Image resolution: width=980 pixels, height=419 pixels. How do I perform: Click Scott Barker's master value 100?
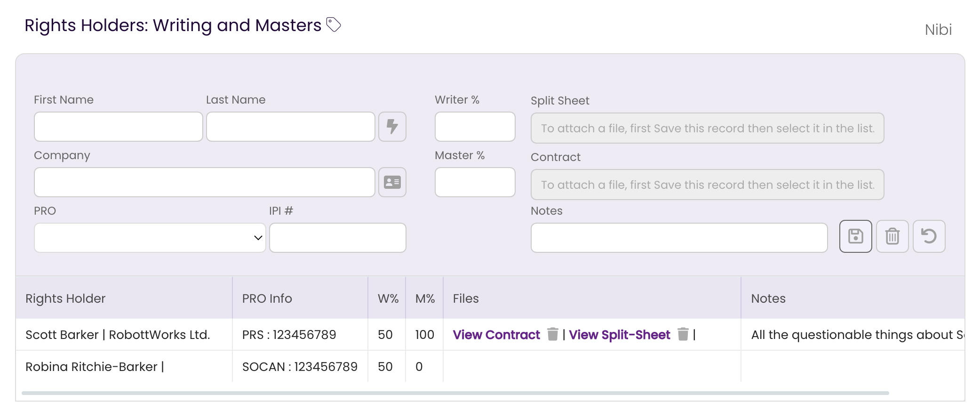tap(424, 335)
